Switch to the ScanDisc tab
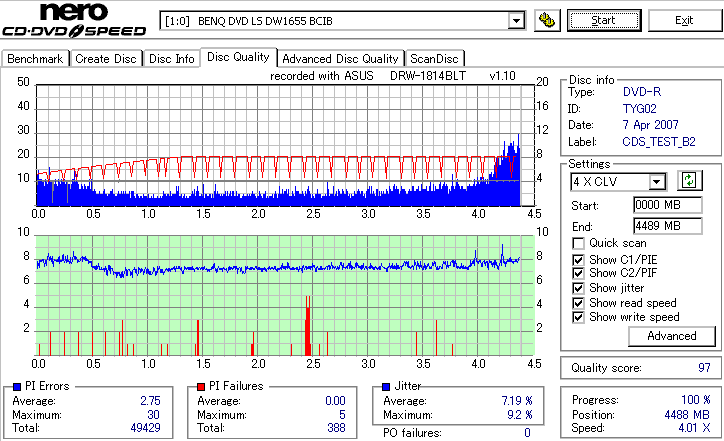Viewport: 724px width, 441px height. tap(434, 59)
